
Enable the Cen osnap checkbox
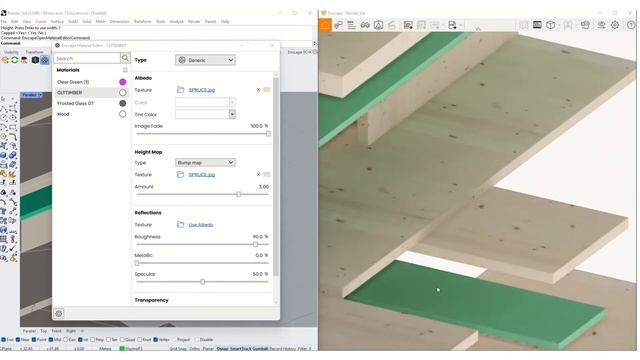tap(66, 340)
